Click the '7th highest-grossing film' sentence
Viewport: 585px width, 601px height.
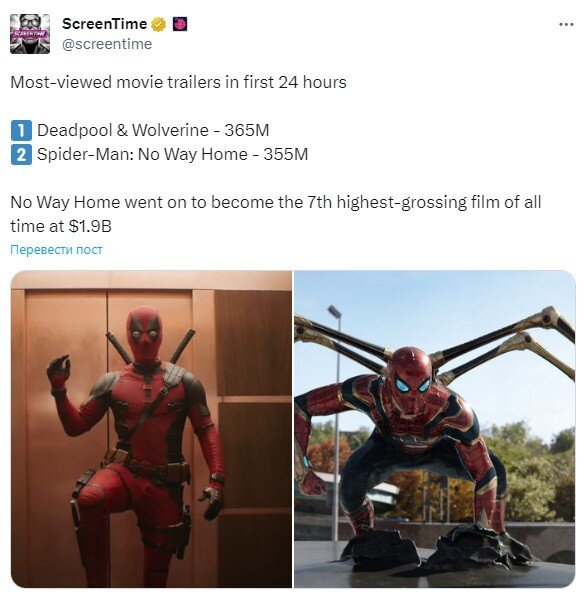click(275, 214)
